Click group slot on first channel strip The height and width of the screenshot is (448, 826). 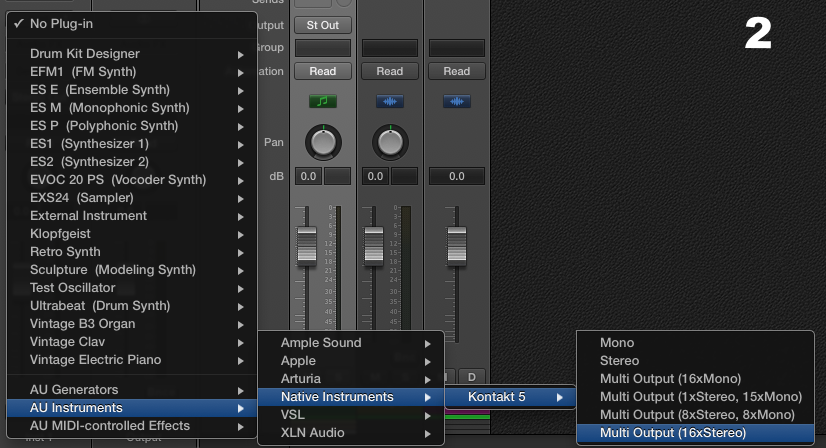coord(322,48)
